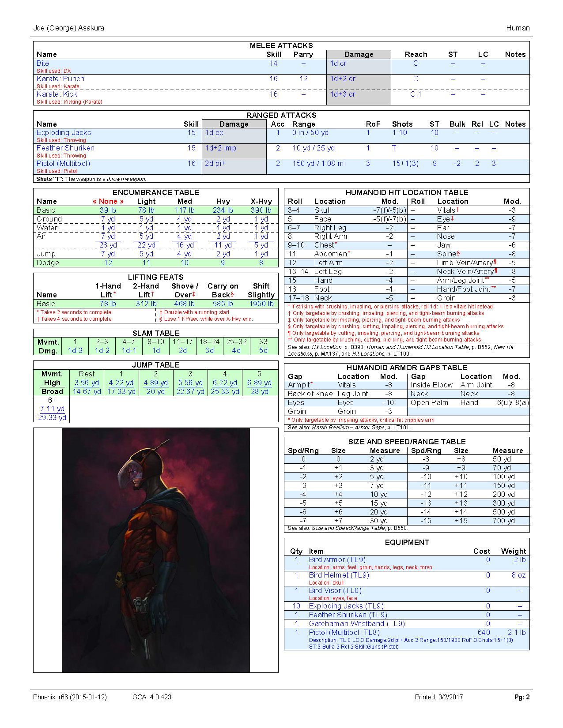Click the "JUMP TABLE" heading
This screenshot has width=563, height=728.
pyautogui.click(x=156, y=365)
